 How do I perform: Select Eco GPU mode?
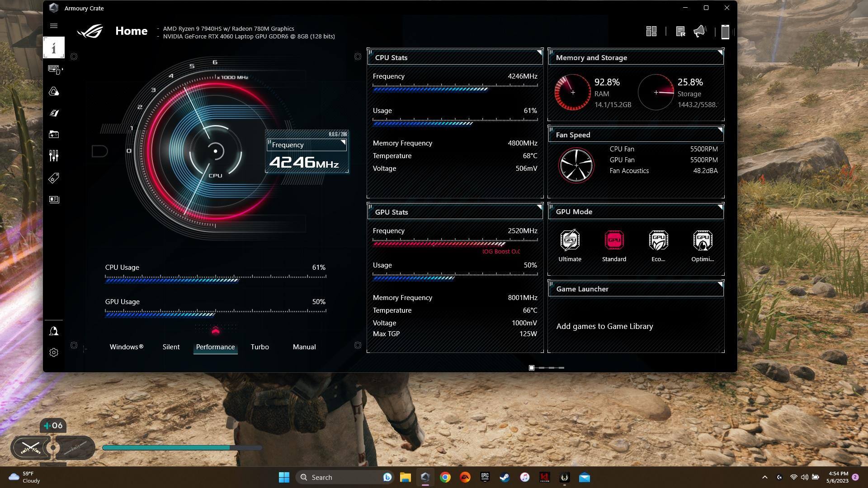pyautogui.click(x=658, y=241)
